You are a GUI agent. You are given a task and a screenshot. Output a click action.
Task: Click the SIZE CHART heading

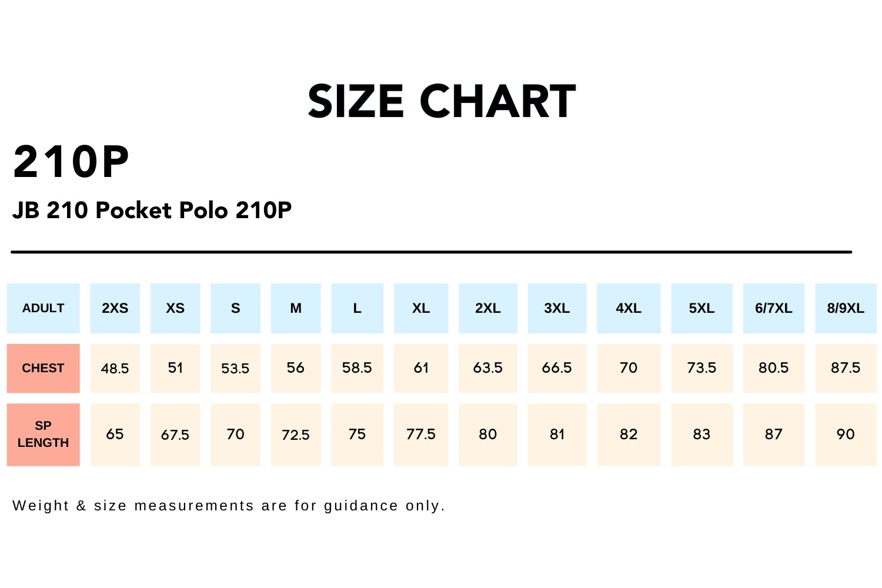(x=441, y=102)
